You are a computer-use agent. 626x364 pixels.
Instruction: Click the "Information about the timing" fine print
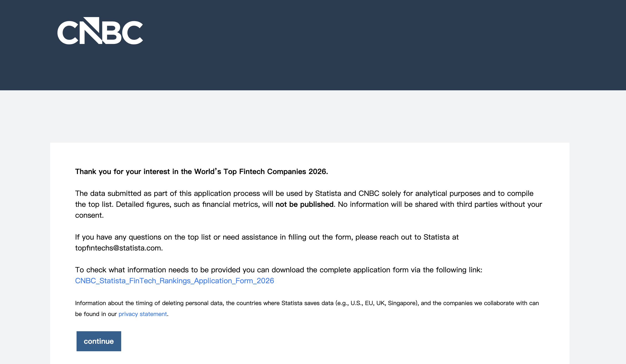point(117,303)
